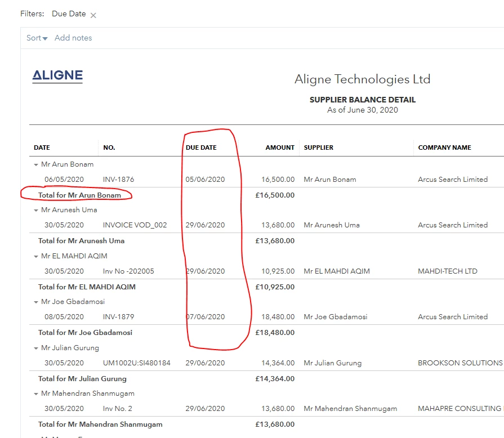The image size is (504, 438).
Task: Collapse Mr Joe Gbadamosi group
Action: pyautogui.click(x=35, y=302)
